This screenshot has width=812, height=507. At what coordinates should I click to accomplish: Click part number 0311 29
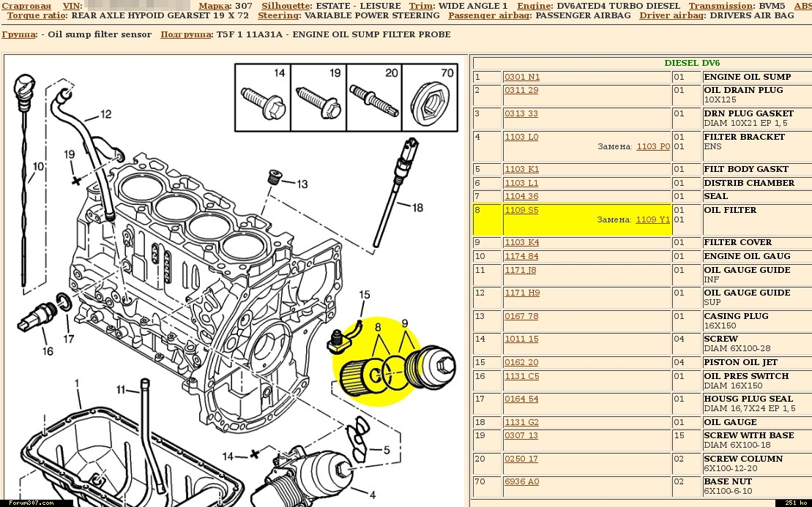[x=521, y=90]
